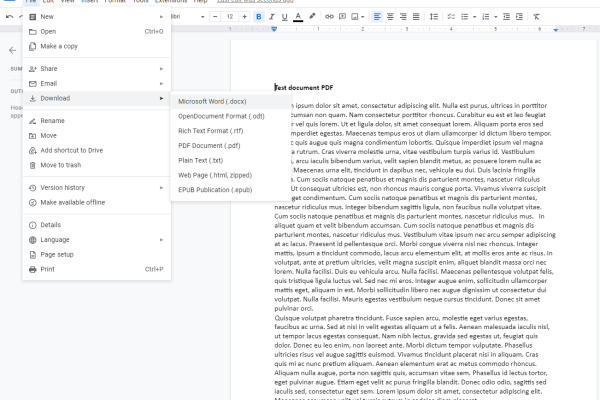
Task: Open numbered list style dropdown arrow
Action: pos(496,17)
